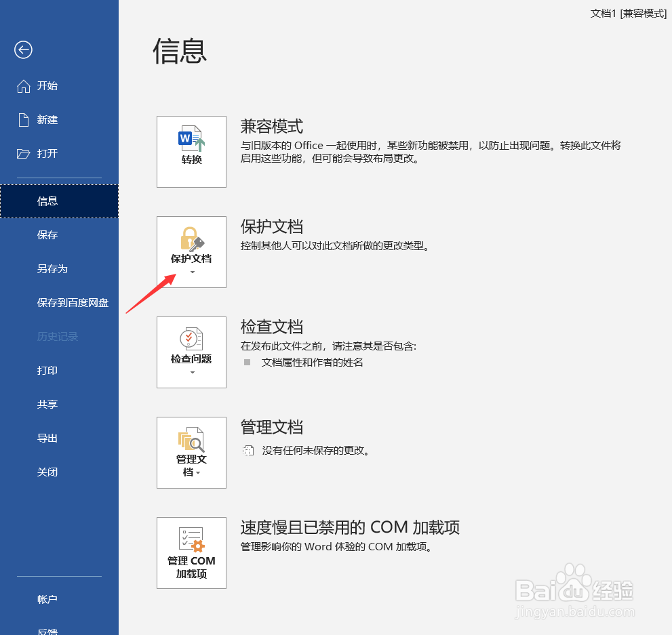Click text 控制其他人可以对此文档所做的更改类型。
Viewport: 672px width, 635px height.
click(336, 246)
